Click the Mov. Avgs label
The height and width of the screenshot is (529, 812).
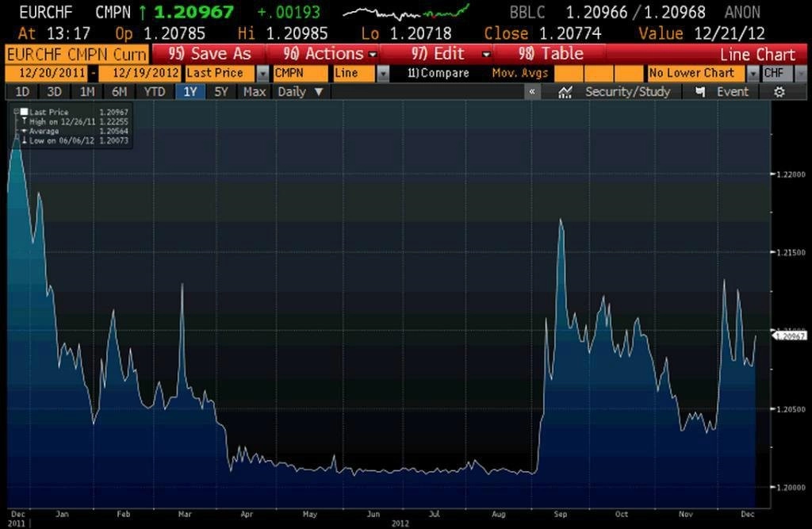point(520,73)
